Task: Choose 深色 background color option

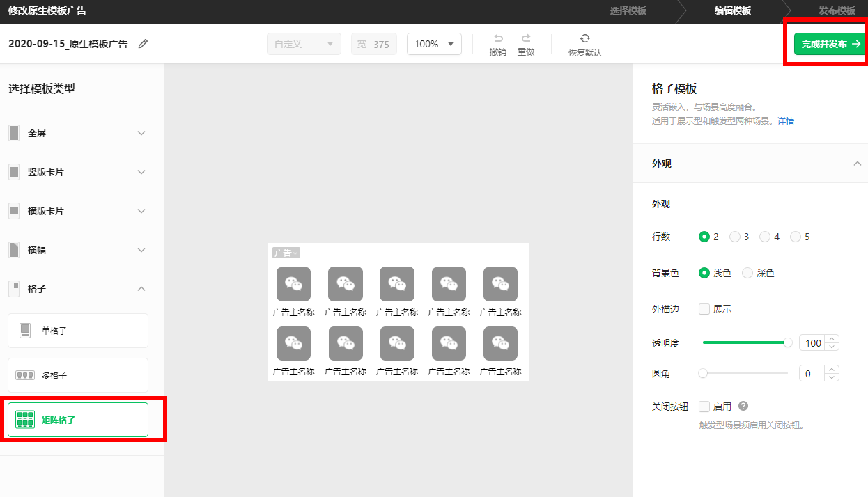Action: [x=747, y=273]
